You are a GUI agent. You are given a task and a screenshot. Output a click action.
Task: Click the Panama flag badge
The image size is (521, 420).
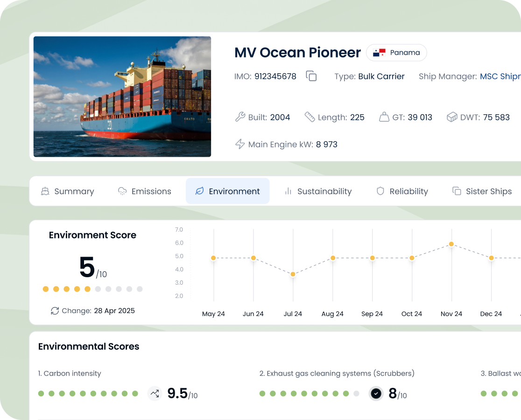click(x=396, y=53)
